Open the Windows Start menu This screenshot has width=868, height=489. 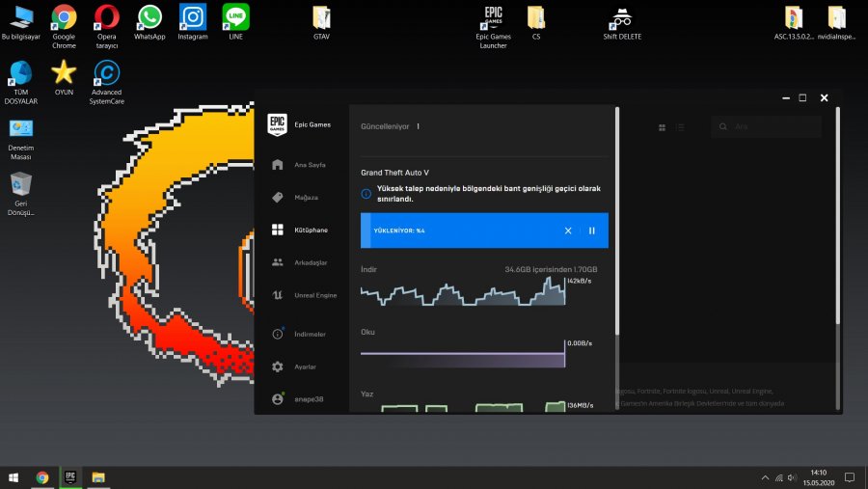point(14,477)
